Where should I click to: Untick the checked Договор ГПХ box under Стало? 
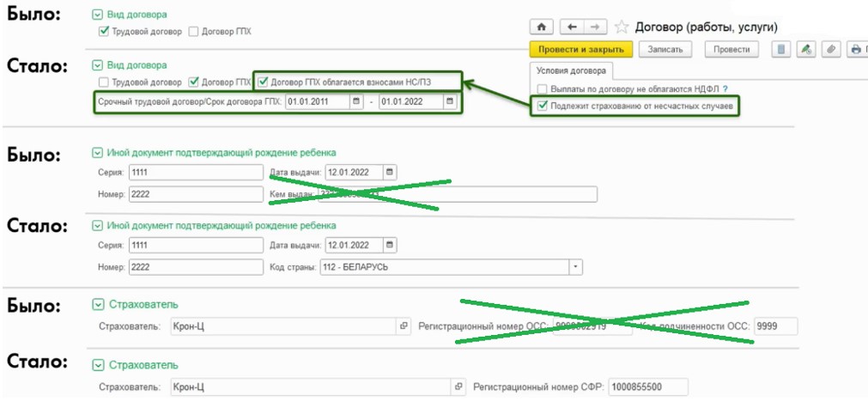pos(193,82)
